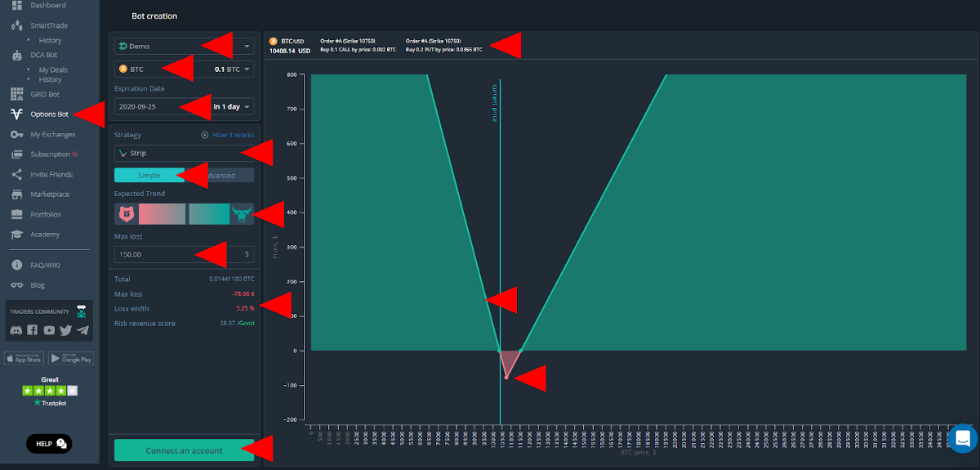
Task: Open Dashboard from the sidebar
Action: click(47, 5)
